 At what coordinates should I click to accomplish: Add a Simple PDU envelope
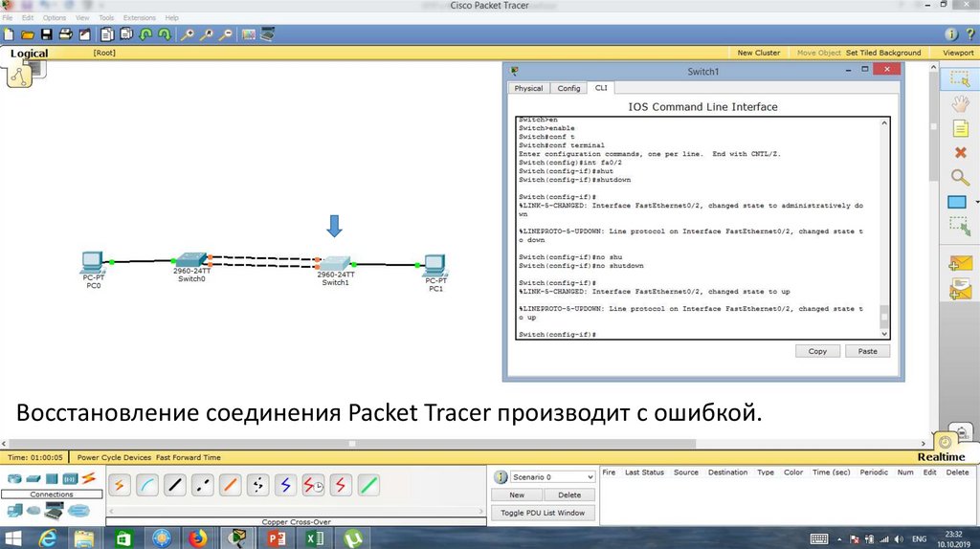pyautogui.click(x=960, y=263)
